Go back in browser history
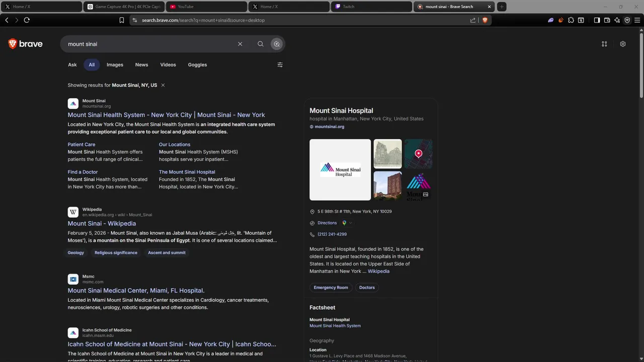This screenshot has width=644, height=362. [7, 20]
